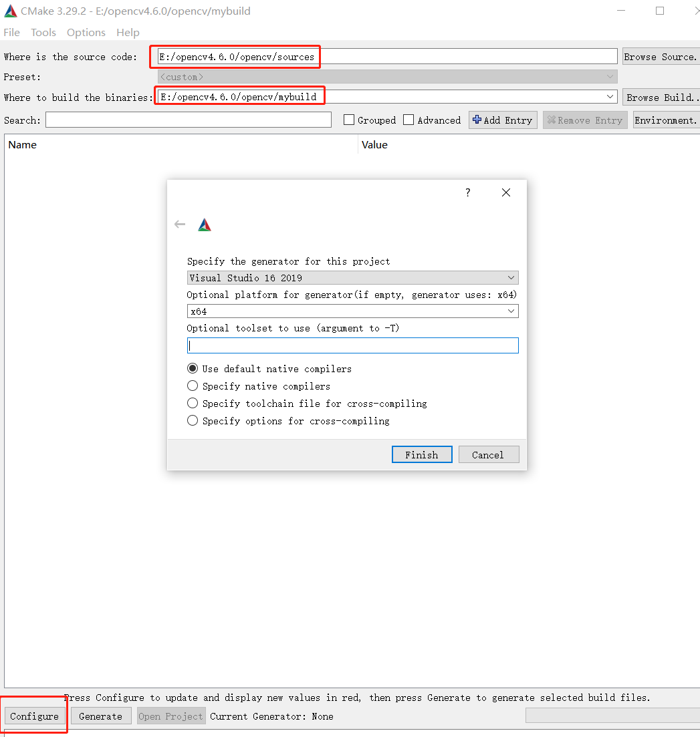Click the Add Entry button label
The image size is (700, 737).
click(508, 120)
